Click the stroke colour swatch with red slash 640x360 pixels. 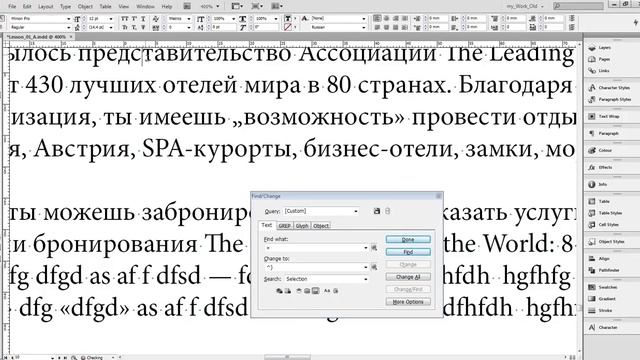click(288, 27)
